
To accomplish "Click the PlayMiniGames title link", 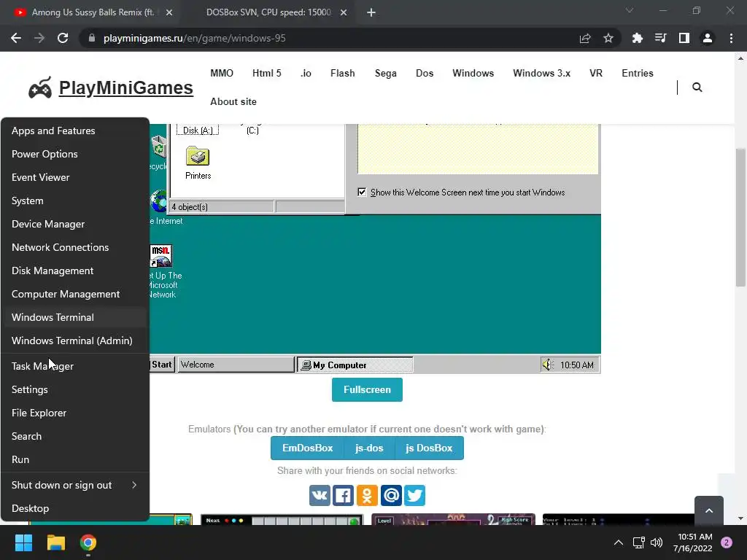I will click(125, 87).
